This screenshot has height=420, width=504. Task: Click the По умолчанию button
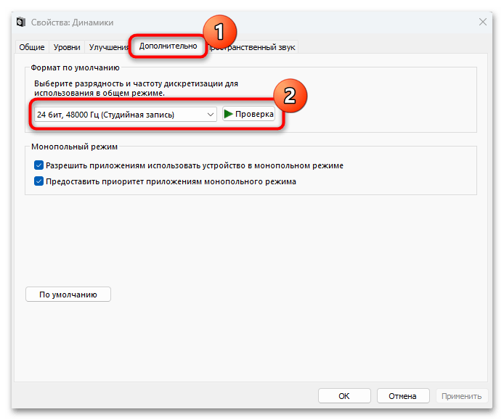[x=68, y=295]
